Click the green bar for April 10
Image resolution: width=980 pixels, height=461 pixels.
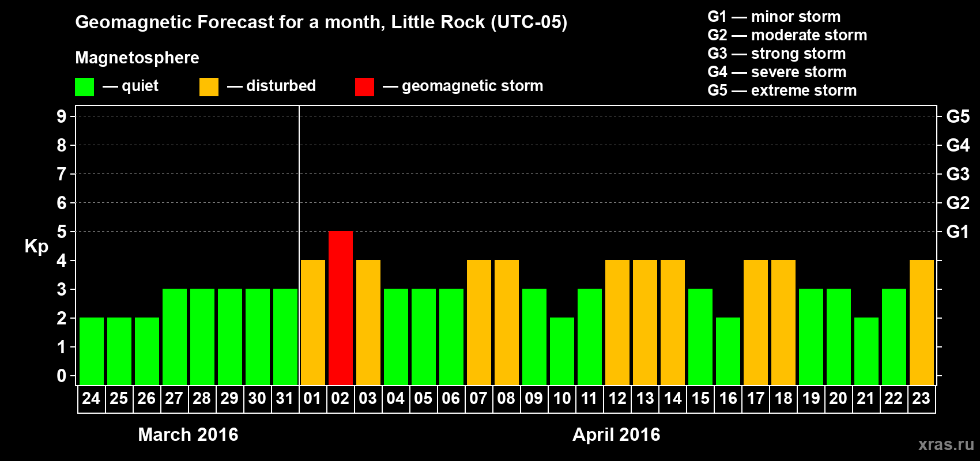[562, 352]
